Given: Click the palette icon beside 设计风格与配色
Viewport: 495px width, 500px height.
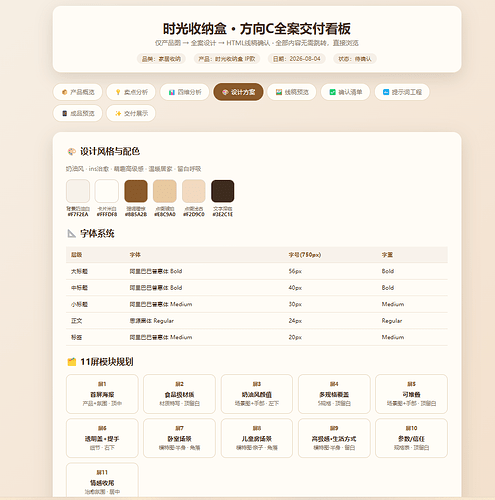Looking at the screenshot, I should coord(72,152).
